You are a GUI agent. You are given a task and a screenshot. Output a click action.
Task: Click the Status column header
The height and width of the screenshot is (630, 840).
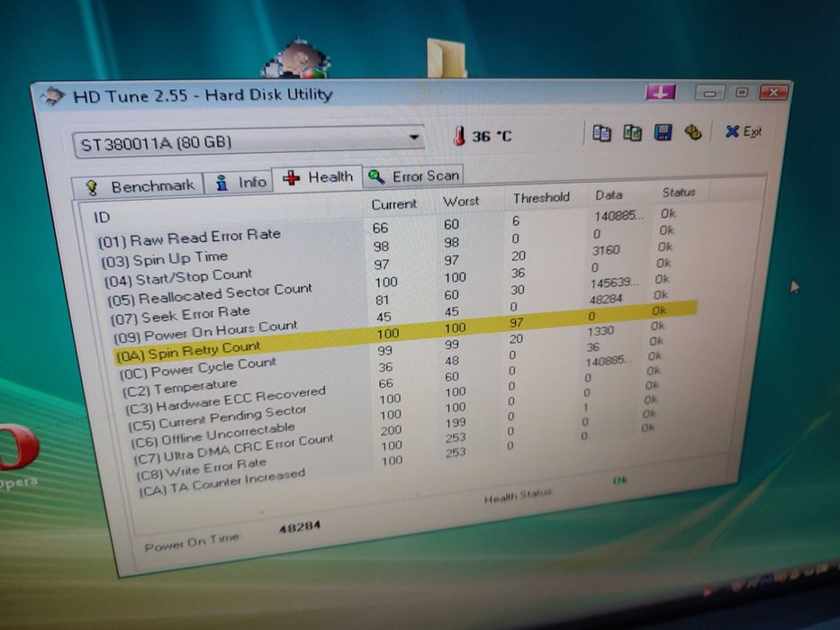(679, 192)
